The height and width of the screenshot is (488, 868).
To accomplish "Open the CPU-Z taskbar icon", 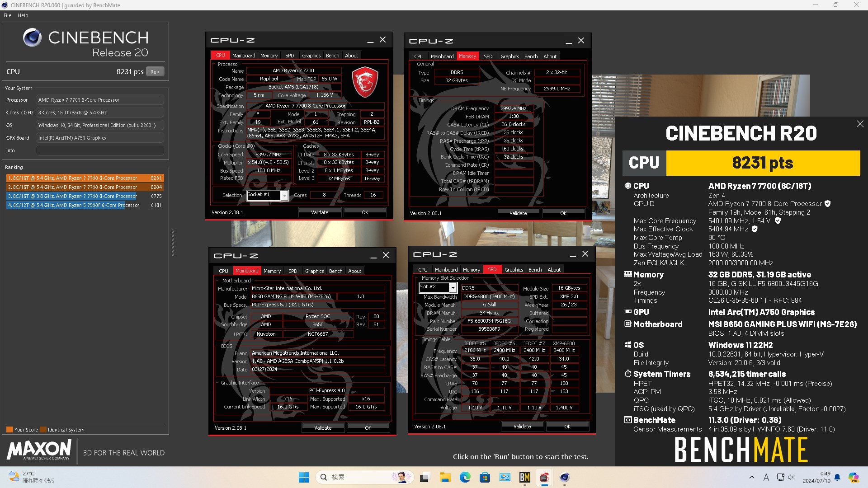I will (544, 477).
